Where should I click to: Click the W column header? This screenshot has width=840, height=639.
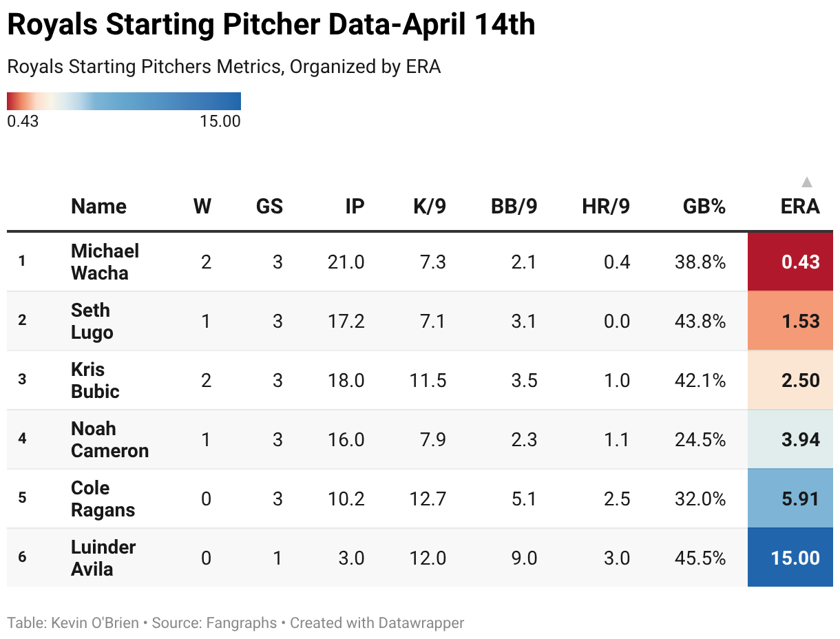click(202, 207)
